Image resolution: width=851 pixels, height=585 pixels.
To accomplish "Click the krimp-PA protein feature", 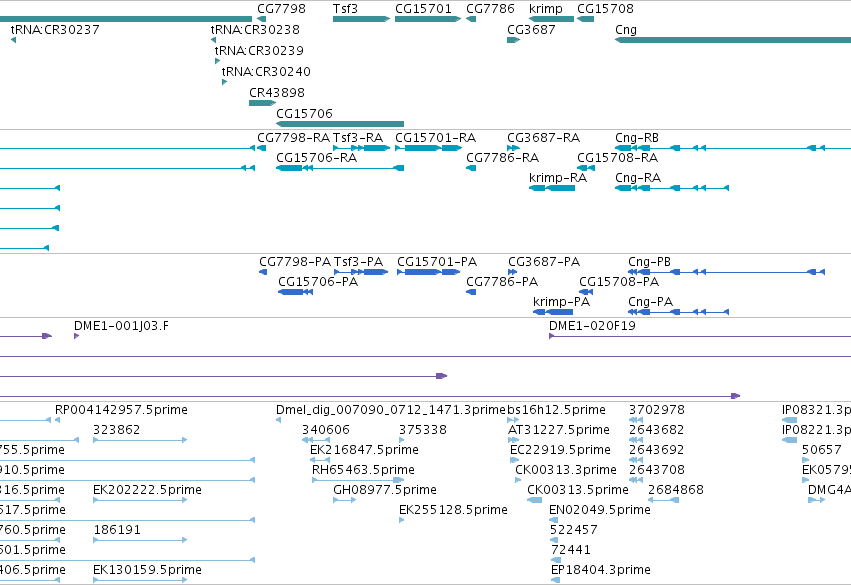I will [x=553, y=312].
